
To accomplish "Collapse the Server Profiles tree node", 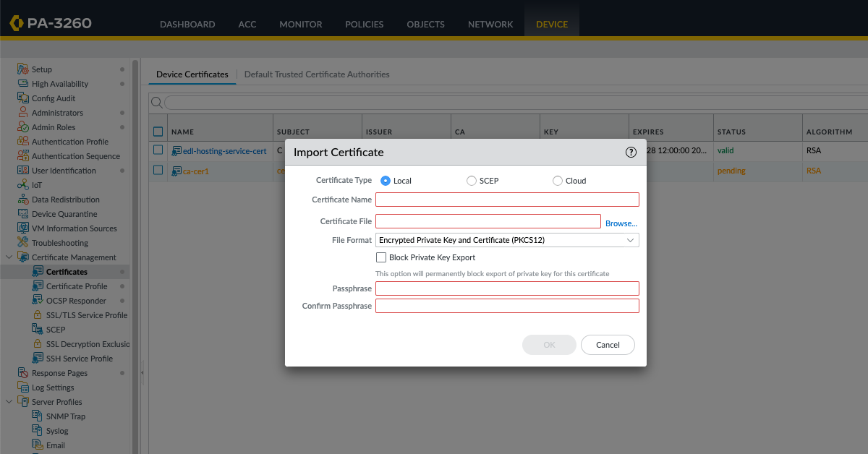I will tap(9, 402).
